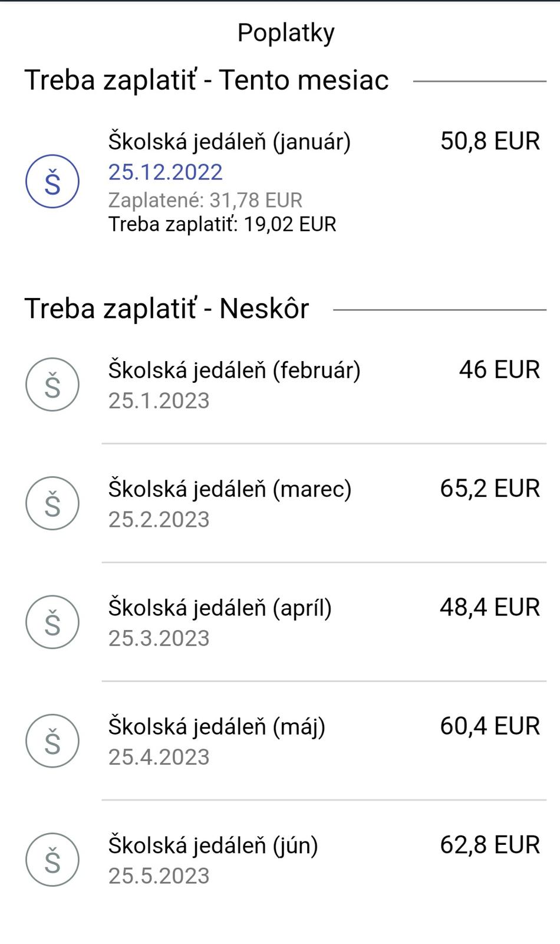
Task: Tap the Š icon beside máj fee
Action: 52,740
